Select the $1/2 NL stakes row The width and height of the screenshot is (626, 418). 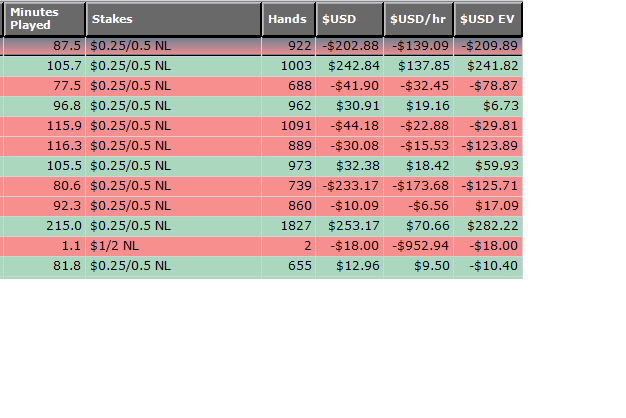pos(261,246)
